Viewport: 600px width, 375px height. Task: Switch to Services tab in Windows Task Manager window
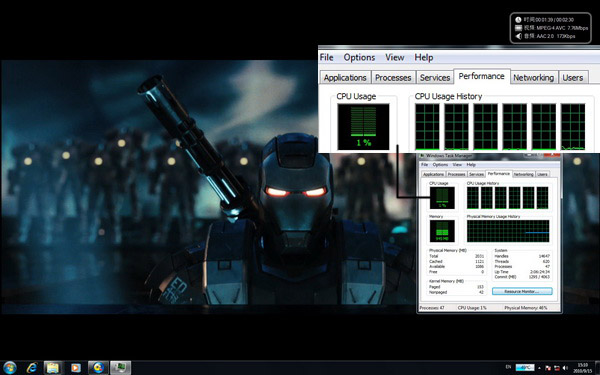(x=476, y=174)
